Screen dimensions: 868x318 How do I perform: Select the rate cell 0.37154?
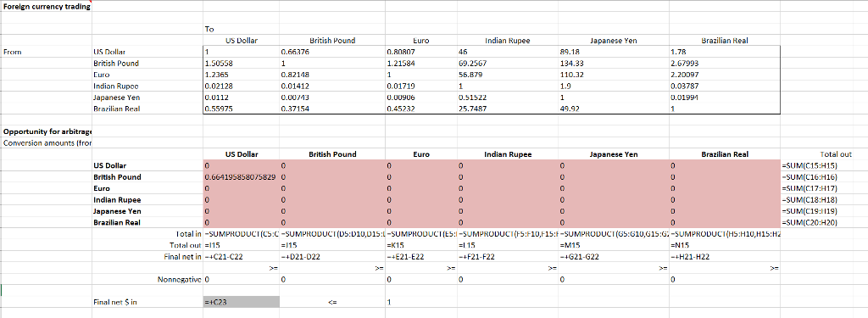click(x=332, y=109)
